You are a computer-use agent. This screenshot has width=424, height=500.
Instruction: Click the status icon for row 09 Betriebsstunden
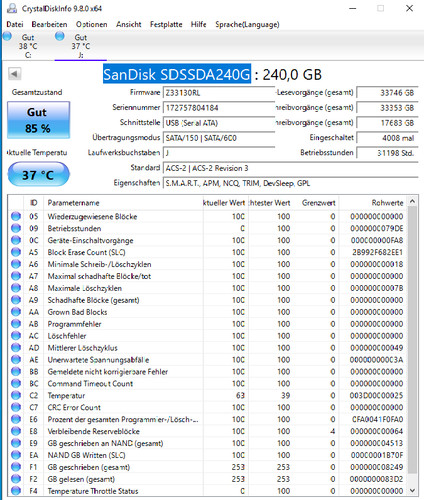coord(16,228)
